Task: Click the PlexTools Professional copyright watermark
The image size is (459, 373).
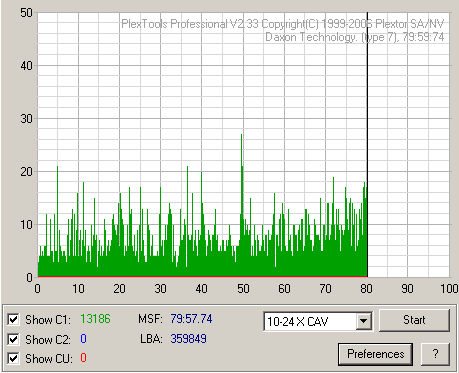Action: coord(283,24)
